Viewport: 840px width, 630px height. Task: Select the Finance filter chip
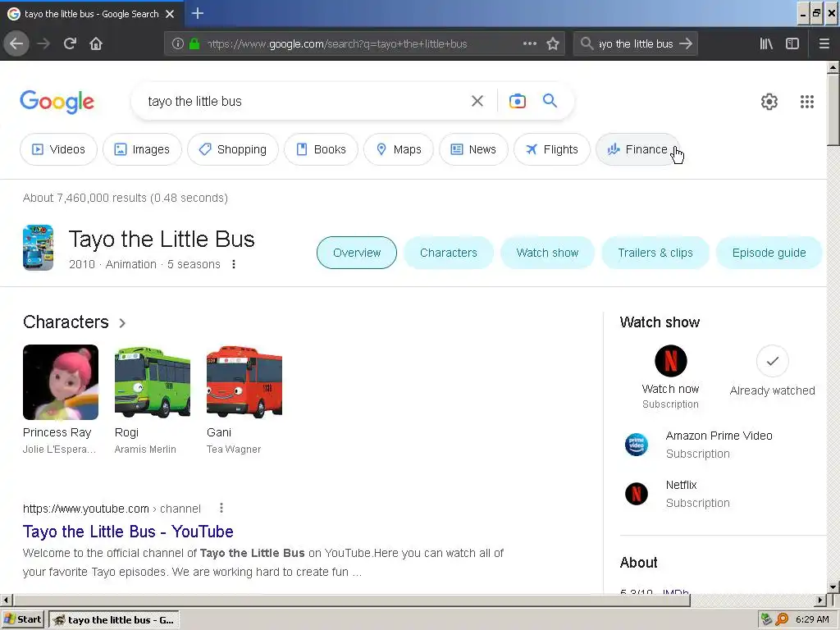tap(637, 149)
